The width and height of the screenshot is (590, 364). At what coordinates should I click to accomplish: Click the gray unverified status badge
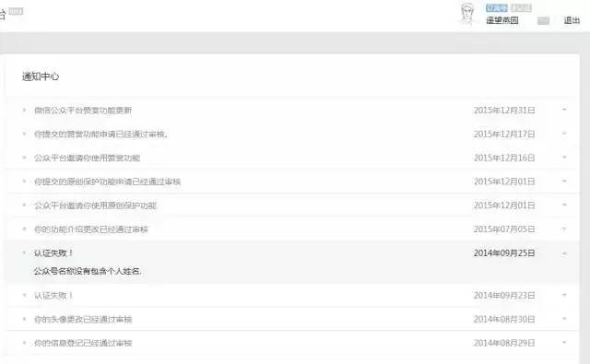(521, 8)
